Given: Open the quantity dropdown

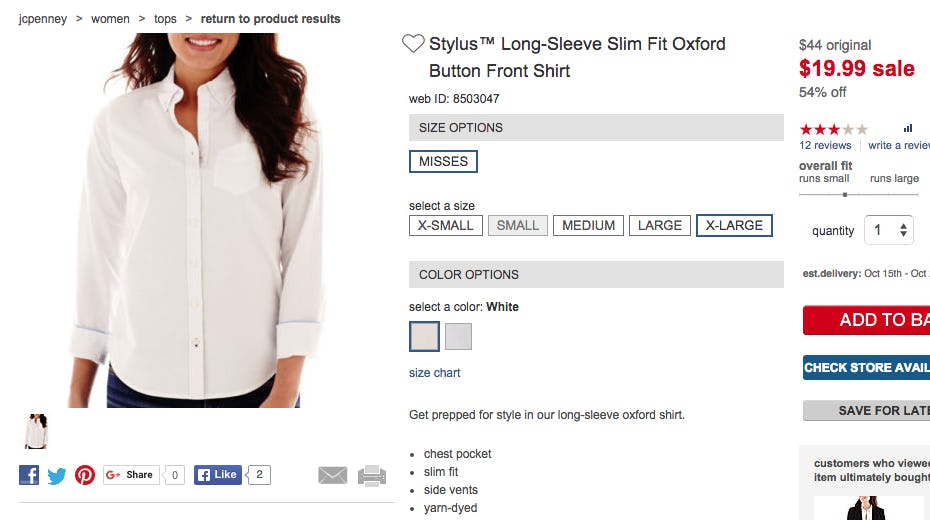Looking at the screenshot, I should 889,231.
